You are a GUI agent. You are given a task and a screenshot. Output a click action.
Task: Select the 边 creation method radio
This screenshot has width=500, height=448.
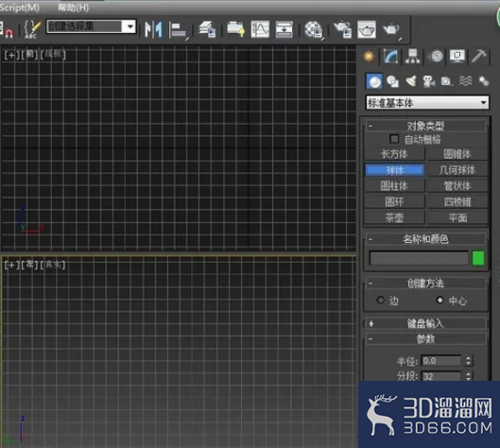(380, 300)
